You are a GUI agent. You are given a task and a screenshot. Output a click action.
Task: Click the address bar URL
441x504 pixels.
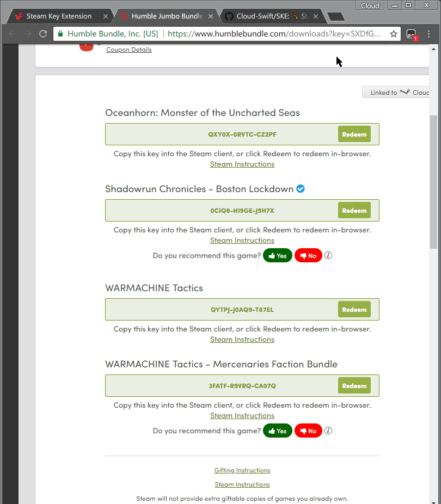coord(274,34)
